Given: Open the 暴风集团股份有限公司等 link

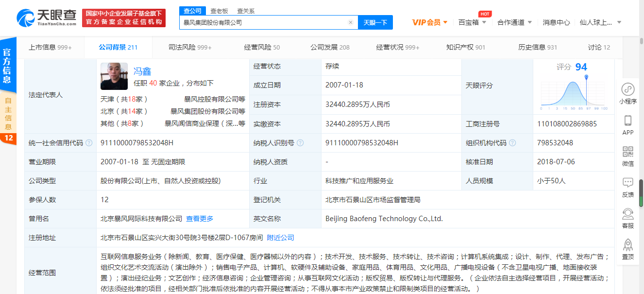Looking at the screenshot, I should (x=208, y=111).
